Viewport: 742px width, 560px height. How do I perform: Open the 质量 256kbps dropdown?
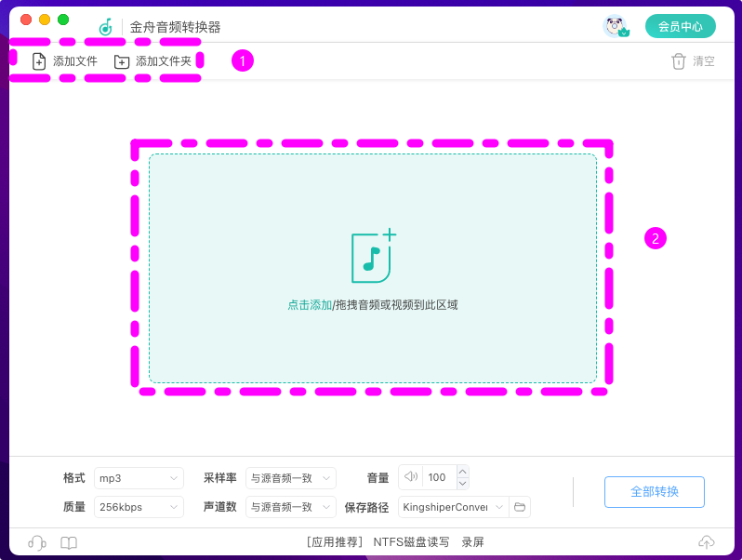(x=139, y=507)
